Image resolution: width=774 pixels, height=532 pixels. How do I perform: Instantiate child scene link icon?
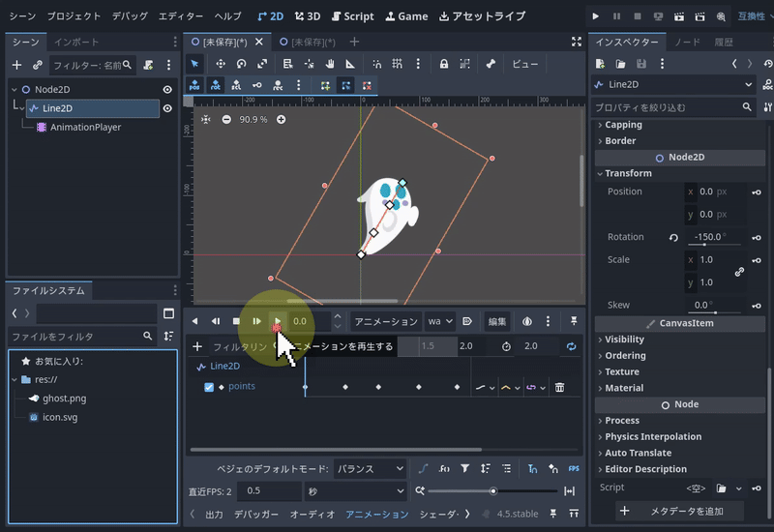click(38, 65)
